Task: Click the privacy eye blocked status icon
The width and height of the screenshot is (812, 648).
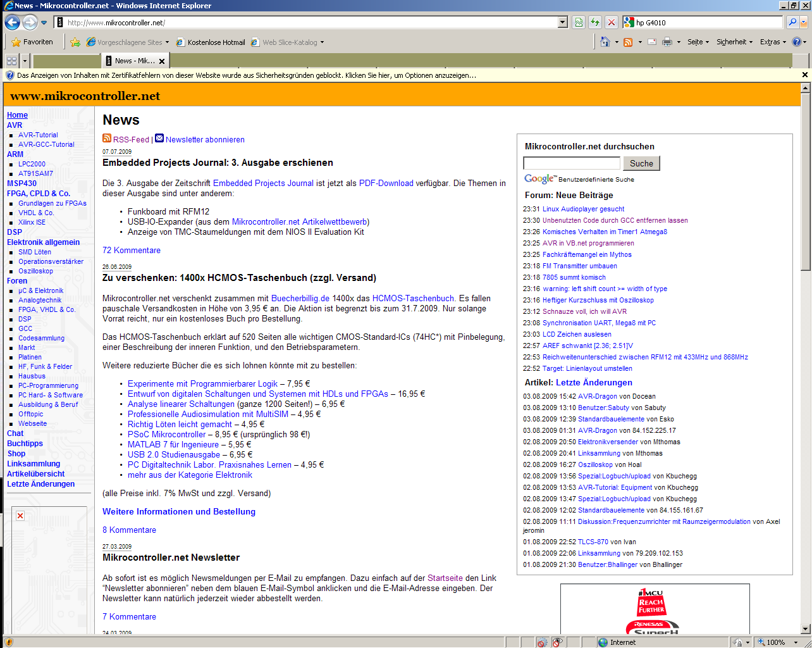Action: pos(557,642)
